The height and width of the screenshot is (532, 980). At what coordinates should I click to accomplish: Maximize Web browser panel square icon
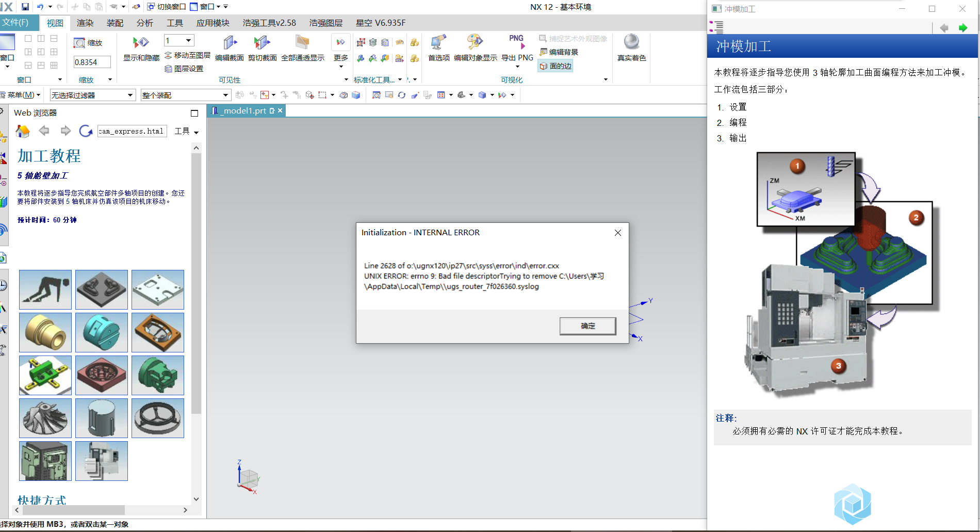tap(194, 113)
